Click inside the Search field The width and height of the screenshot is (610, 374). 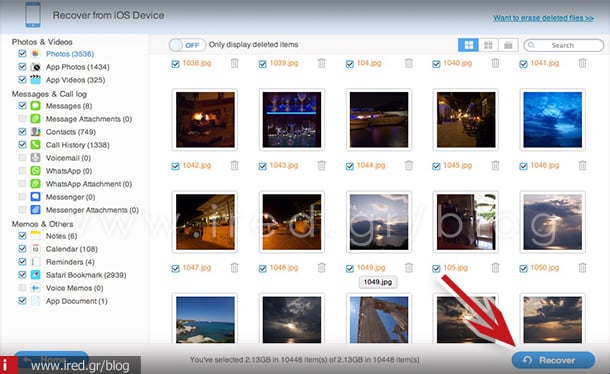click(564, 45)
